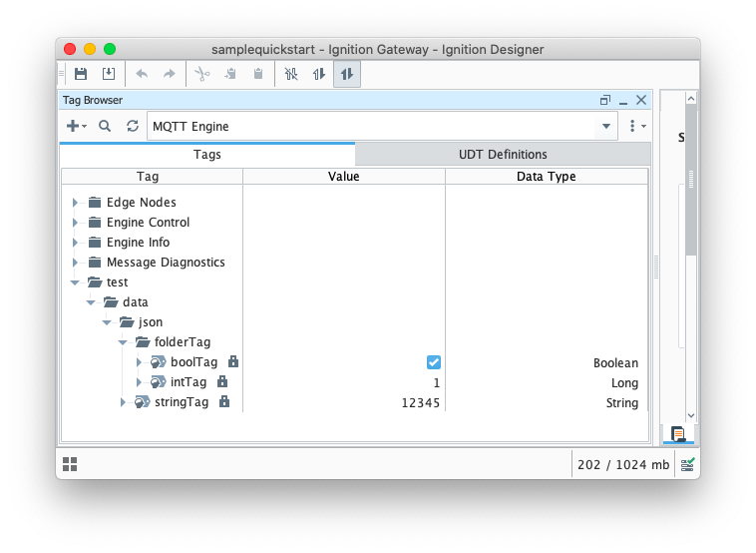Expand the intTag tag properties
756x553 pixels.
[139, 382]
